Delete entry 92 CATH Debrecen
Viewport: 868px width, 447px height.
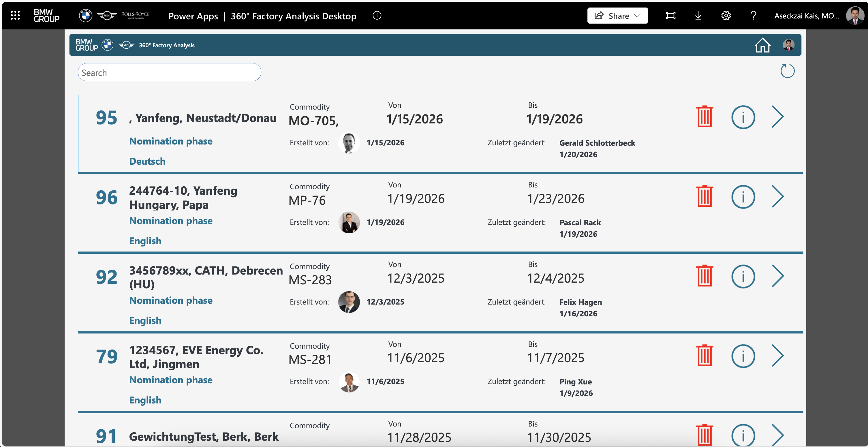704,276
